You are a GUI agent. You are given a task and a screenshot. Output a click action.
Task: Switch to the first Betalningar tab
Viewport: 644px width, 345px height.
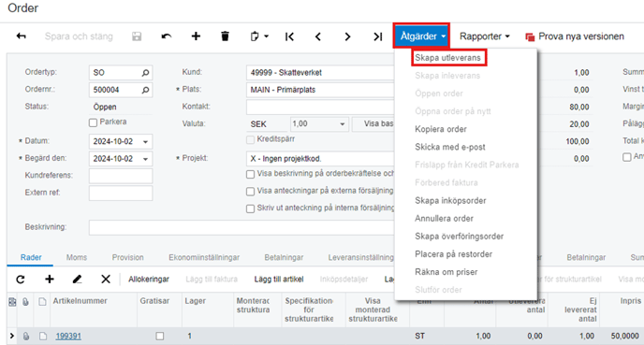(x=284, y=258)
